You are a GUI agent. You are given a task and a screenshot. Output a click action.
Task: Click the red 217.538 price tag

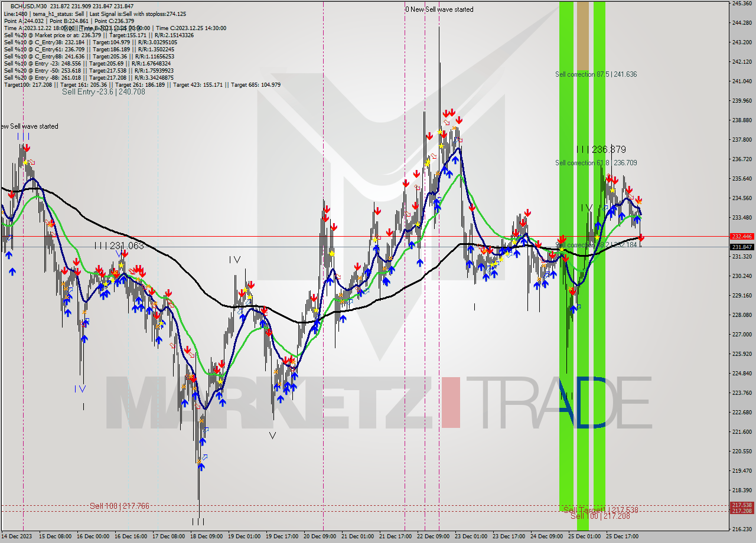742,505
